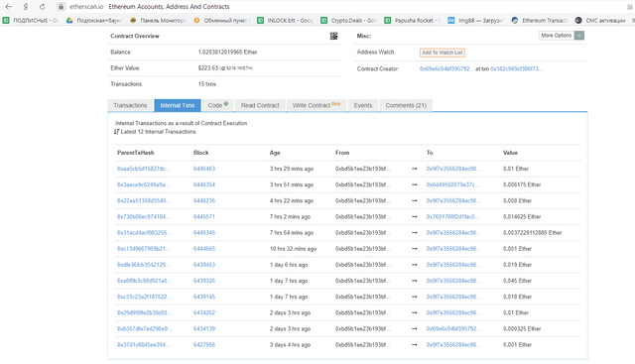This screenshot has width=635, height=364.
Task: Open the block 6439326 link
Action: click(204, 281)
